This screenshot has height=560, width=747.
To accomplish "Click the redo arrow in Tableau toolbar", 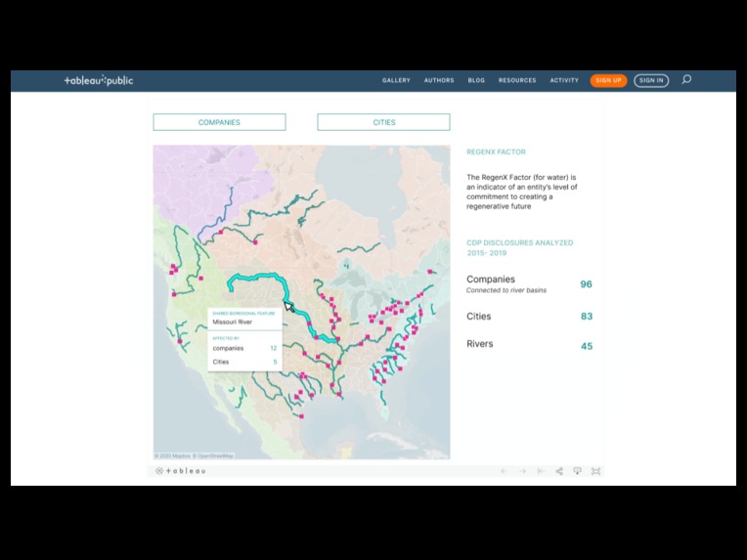I will point(523,471).
